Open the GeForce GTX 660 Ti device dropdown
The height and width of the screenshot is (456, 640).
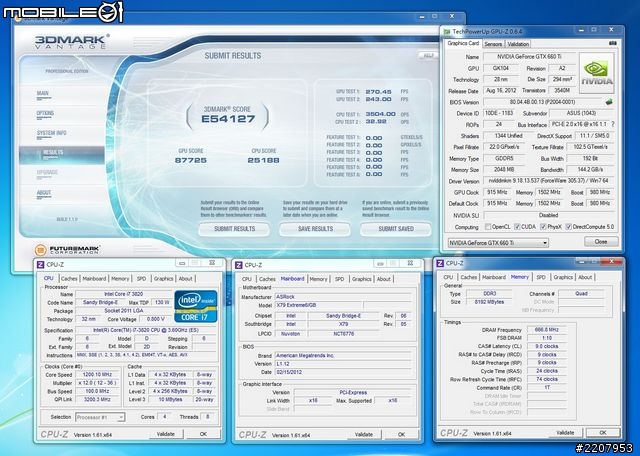coord(498,243)
